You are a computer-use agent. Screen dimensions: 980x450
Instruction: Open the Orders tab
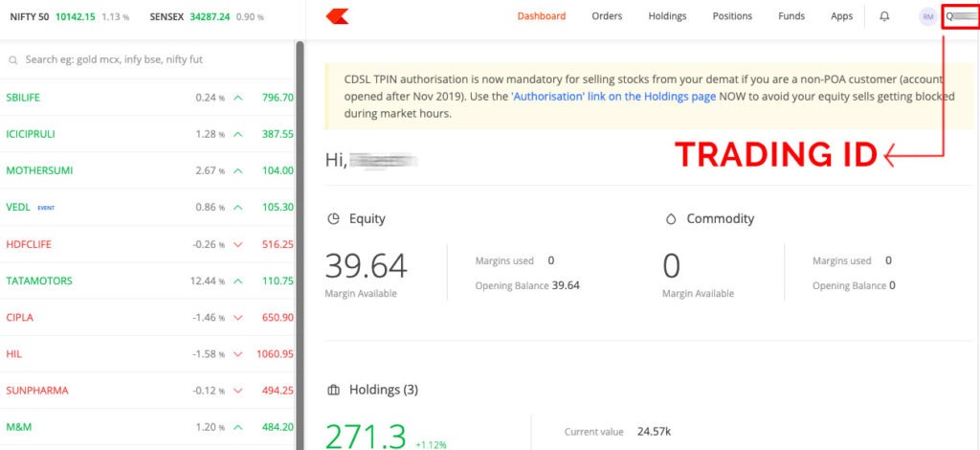pyautogui.click(x=607, y=16)
